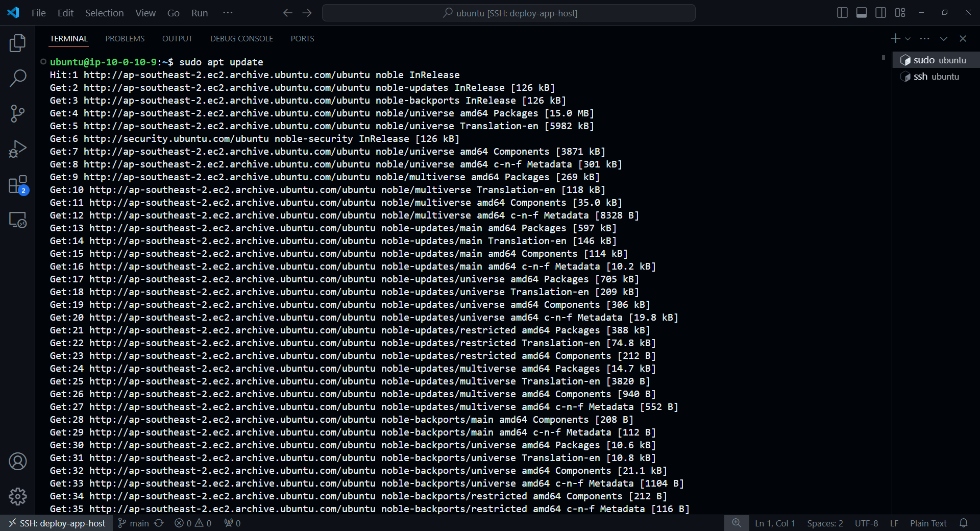Open the Selection menu
Screen dimensions: 980x531
pos(104,13)
